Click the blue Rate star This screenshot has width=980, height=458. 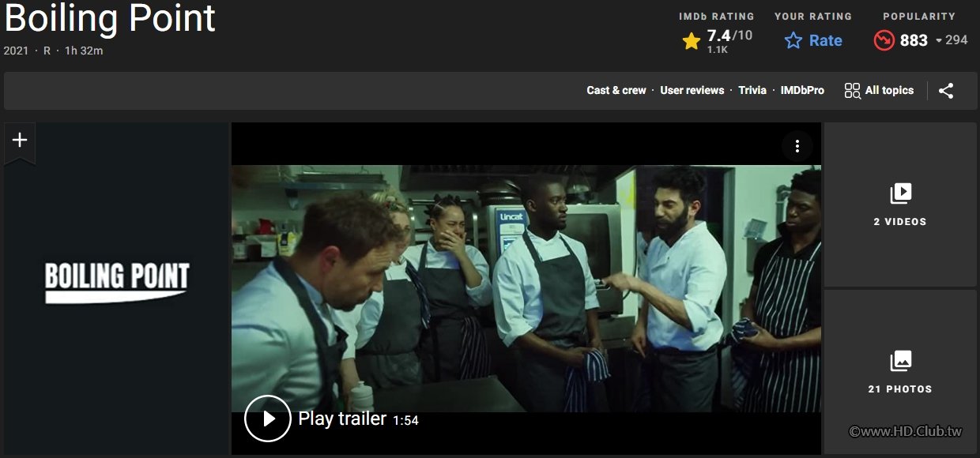793,40
